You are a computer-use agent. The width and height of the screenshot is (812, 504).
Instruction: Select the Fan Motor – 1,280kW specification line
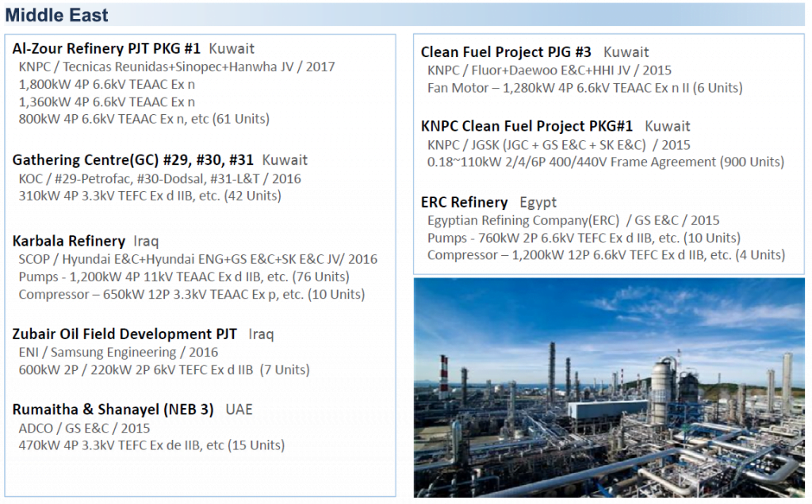pos(584,88)
